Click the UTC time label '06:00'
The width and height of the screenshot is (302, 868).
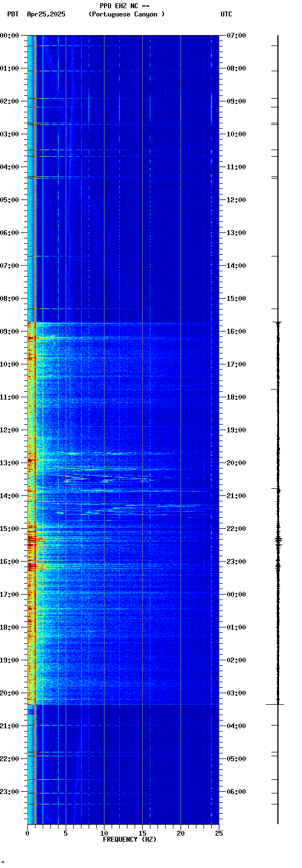[236, 792]
